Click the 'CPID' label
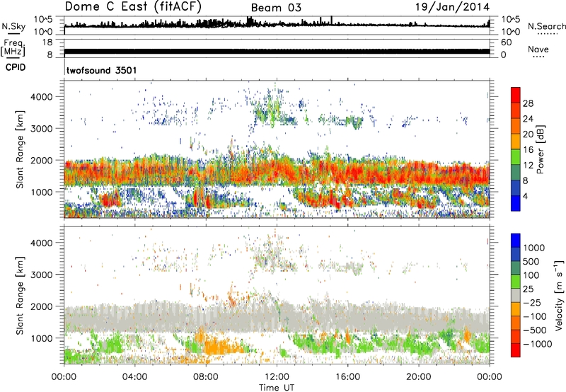 16,67
